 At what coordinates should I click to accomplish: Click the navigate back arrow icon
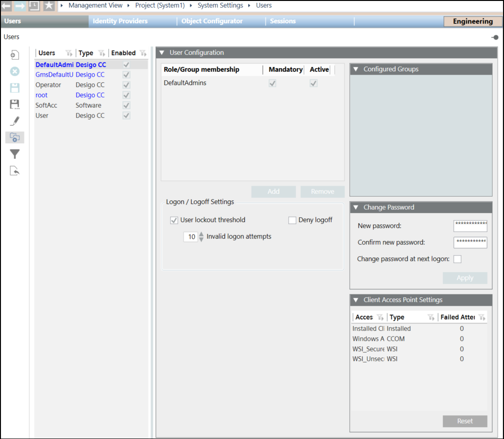[7, 6]
